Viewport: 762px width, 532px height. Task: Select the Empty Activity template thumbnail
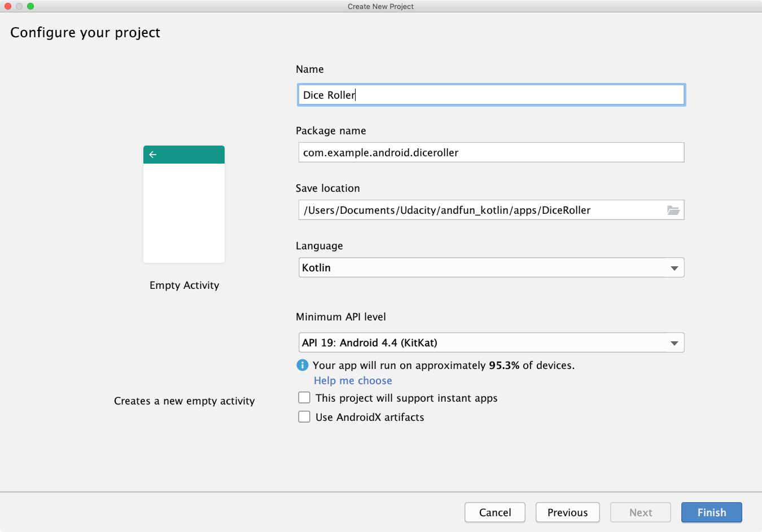(x=184, y=204)
